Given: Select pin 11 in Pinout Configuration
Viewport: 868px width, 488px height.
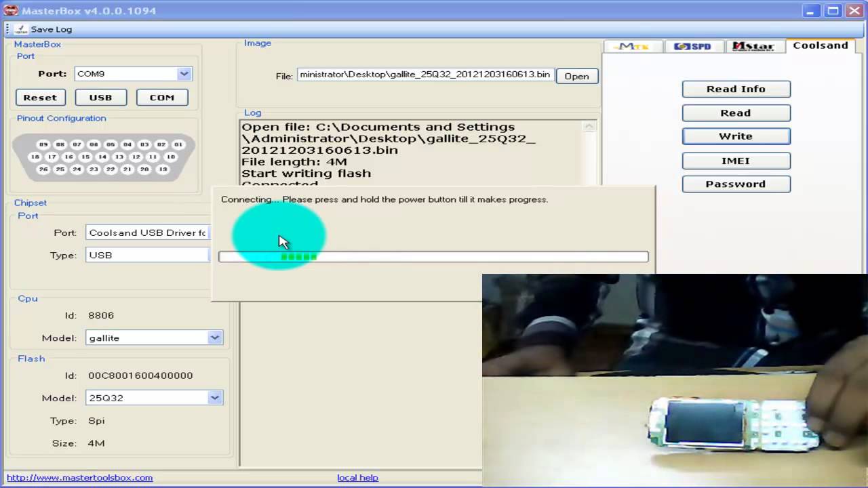Looking at the screenshot, I should (x=153, y=157).
